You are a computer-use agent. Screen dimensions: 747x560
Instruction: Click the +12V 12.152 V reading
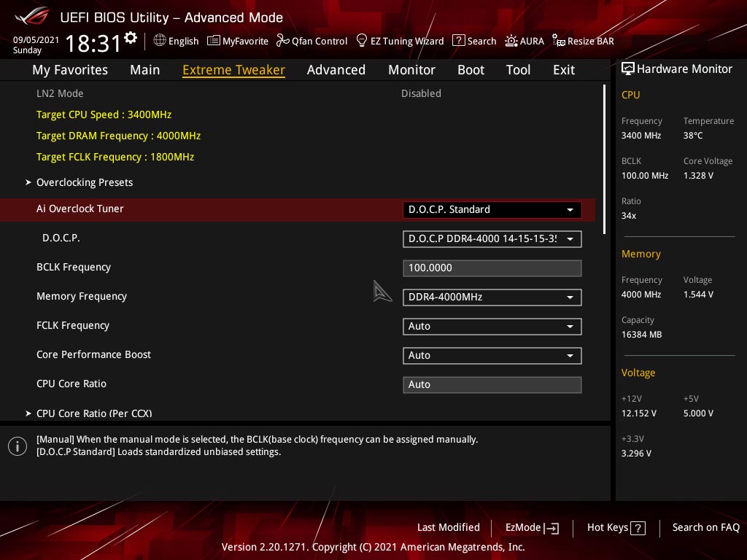[x=638, y=413]
